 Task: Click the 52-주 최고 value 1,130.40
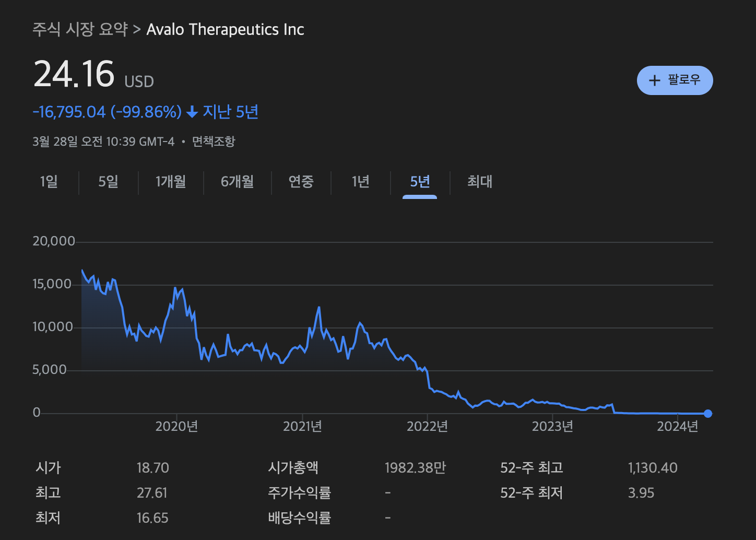[x=653, y=468]
